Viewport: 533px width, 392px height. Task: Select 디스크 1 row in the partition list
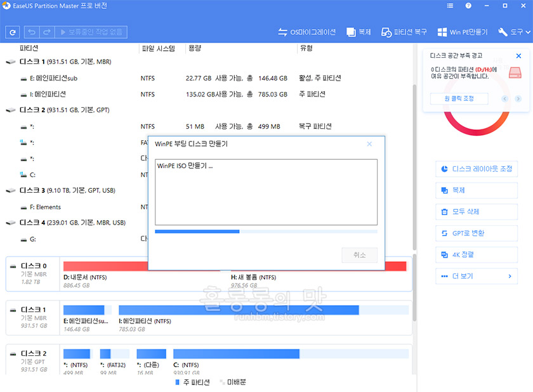click(207, 62)
